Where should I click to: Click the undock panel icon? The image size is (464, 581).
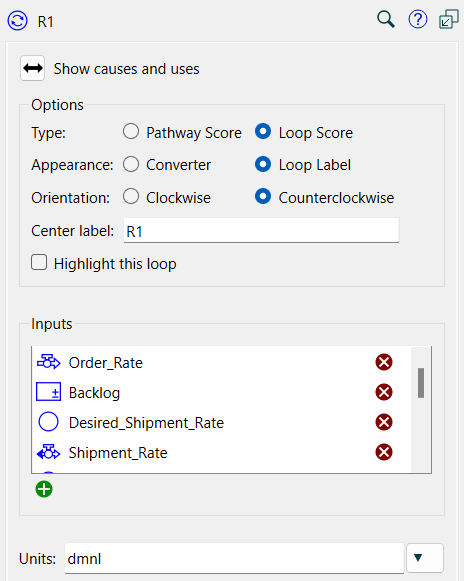pyautogui.click(x=449, y=19)
